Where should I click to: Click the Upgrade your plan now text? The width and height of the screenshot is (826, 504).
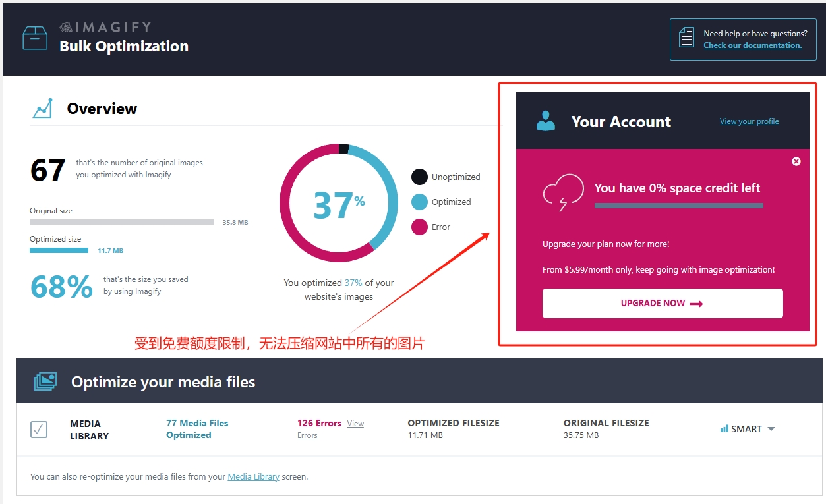click(x=606, y=244)
